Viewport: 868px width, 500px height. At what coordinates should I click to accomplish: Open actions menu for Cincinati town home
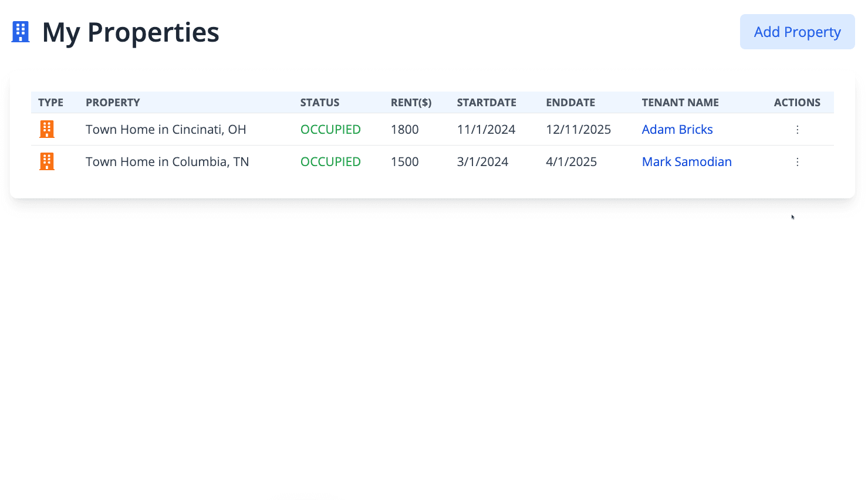pos(797,130)
